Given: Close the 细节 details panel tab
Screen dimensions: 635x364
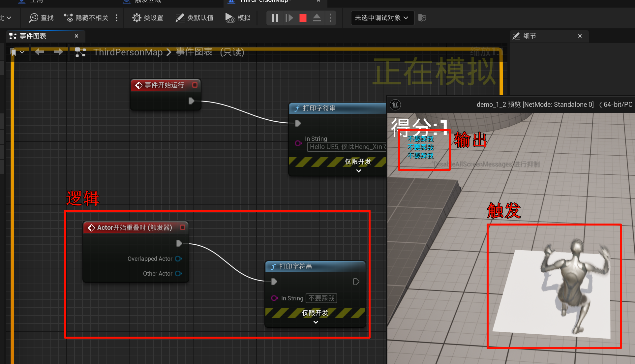Looking at the screenshot, I should click(x=580, y=36).
